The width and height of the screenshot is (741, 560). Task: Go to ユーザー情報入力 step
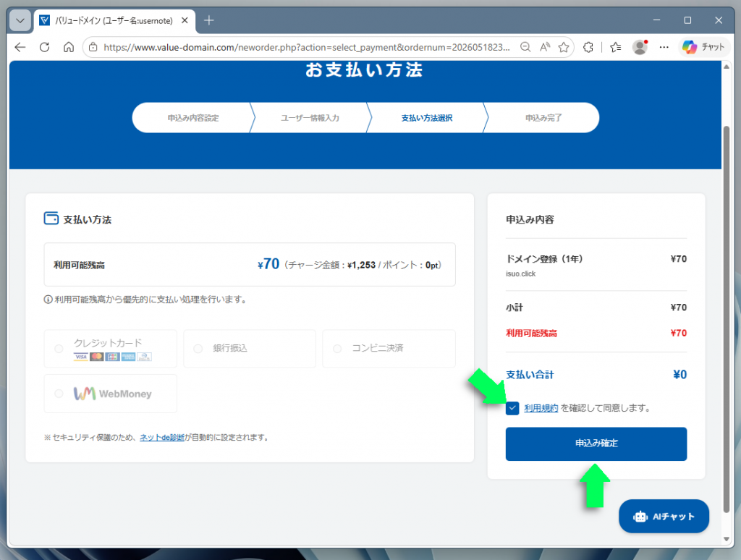click(310, 118)
